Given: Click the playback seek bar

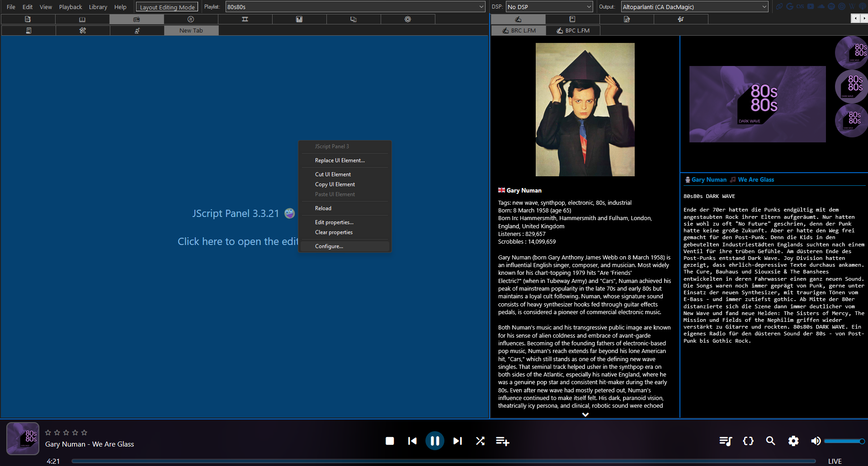Looking at the screenshot, I should point(443,461).
